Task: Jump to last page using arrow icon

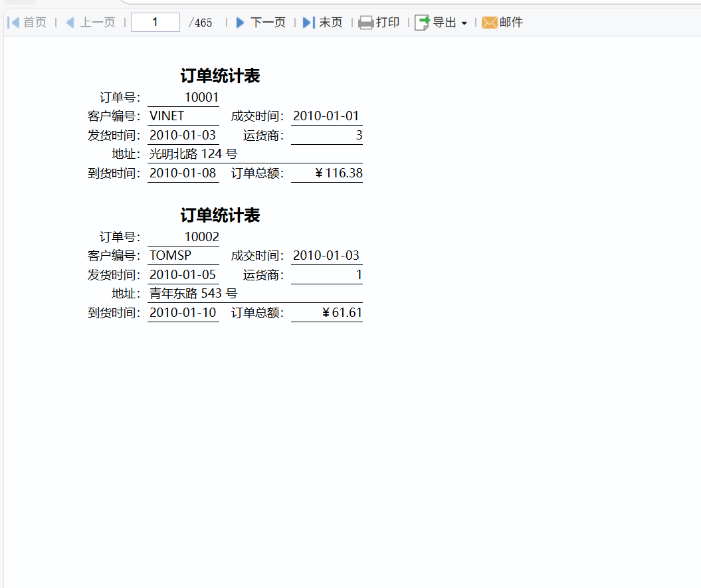Action: pos(308,23)
